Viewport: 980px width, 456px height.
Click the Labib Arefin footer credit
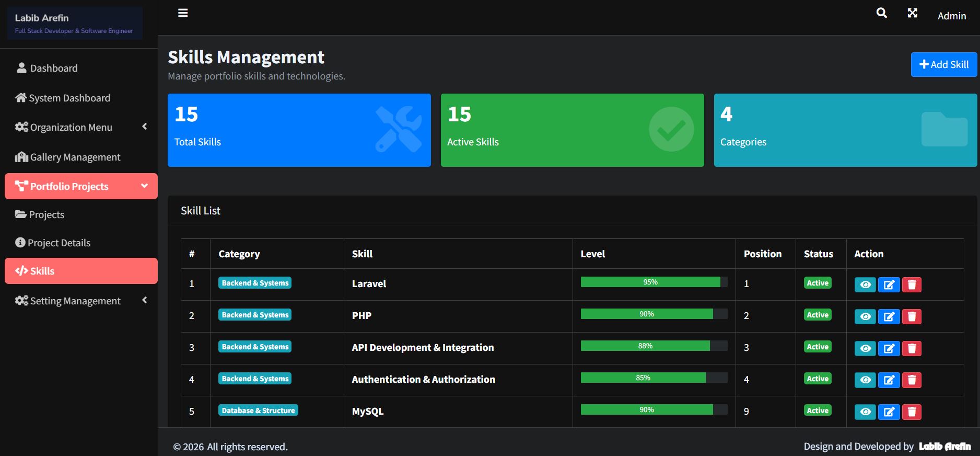[944, 446]
